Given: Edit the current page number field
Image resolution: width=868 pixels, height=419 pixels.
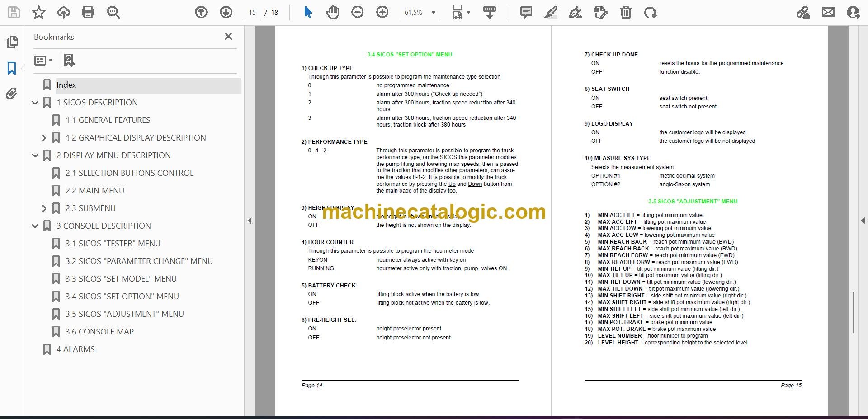Looking at the screenshot, I should pyautogui.click(x=252, y=13).
